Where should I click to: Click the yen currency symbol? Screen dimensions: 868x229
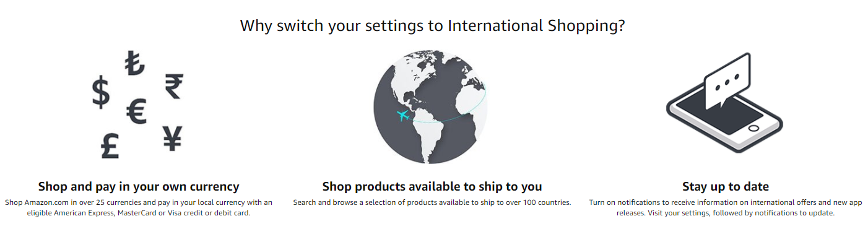point(172,138)
